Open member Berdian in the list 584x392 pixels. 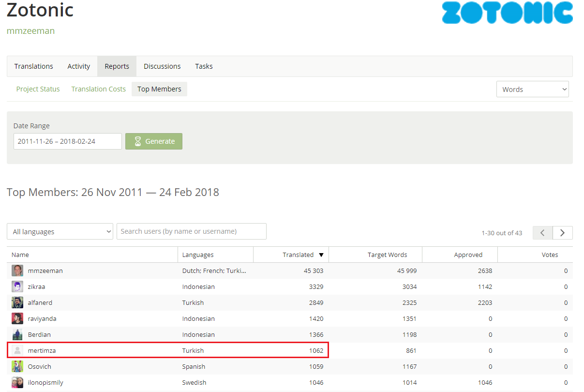(39, 334)
